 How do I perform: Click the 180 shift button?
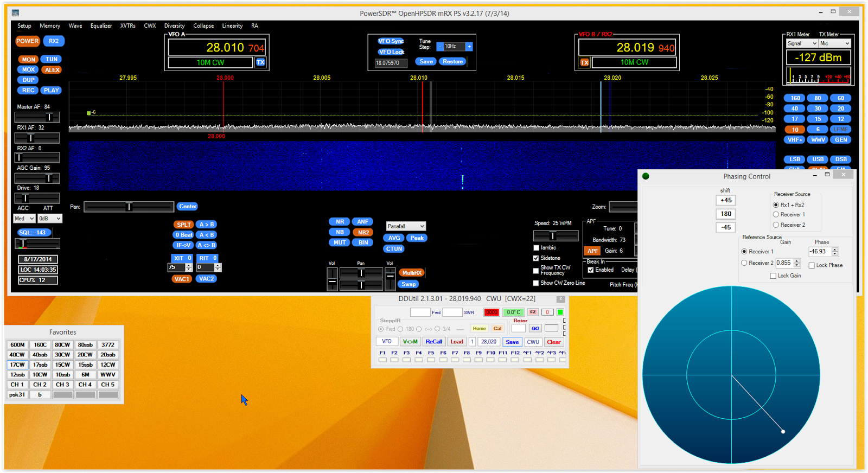(726, 214)
